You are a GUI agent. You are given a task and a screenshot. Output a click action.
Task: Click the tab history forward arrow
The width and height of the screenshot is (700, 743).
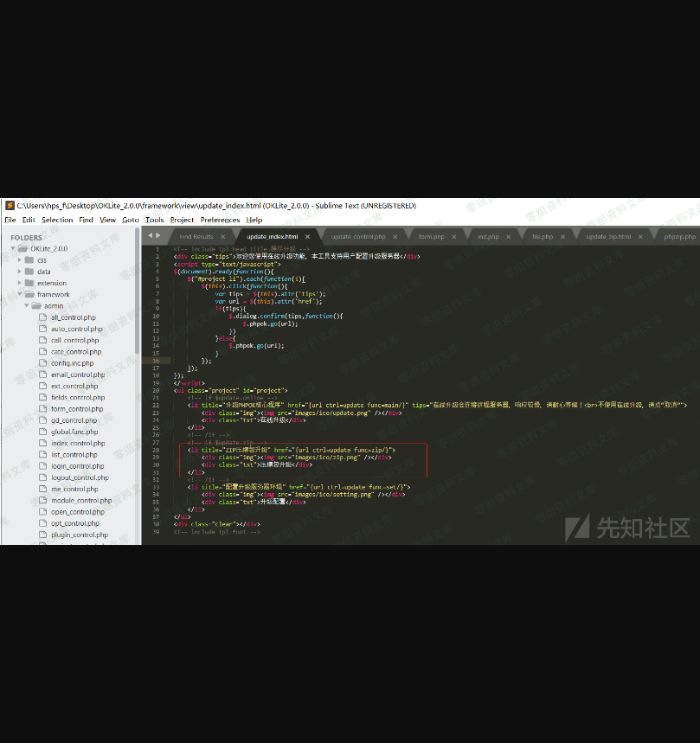coord(157,235)
